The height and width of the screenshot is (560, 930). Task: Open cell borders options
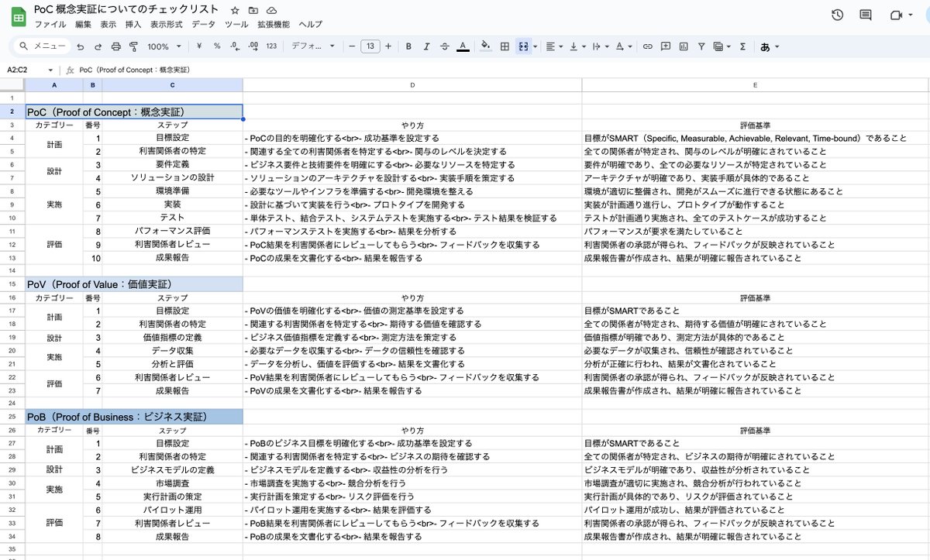coord(505,46)
